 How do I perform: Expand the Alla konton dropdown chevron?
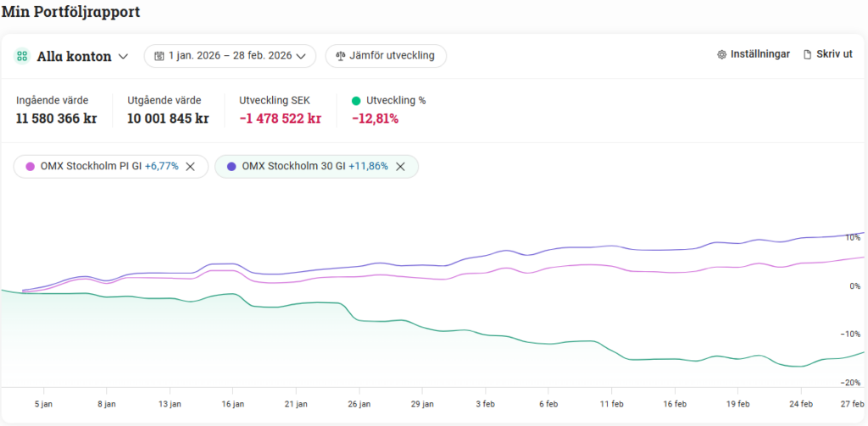click(x=123, y=57)
